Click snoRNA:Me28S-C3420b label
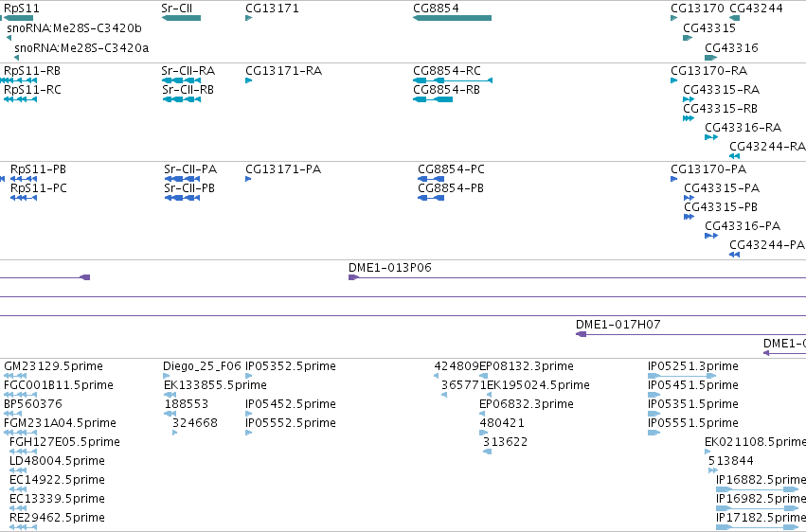 click(74, 27)
